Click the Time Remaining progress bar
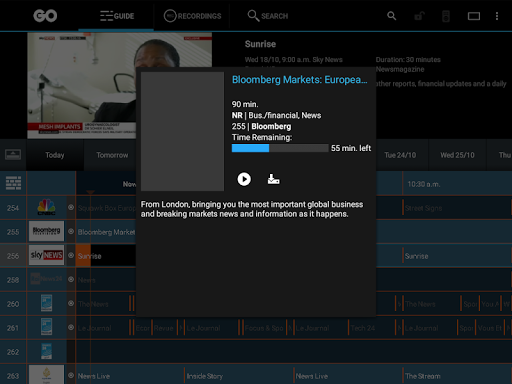 click(280, 148)
